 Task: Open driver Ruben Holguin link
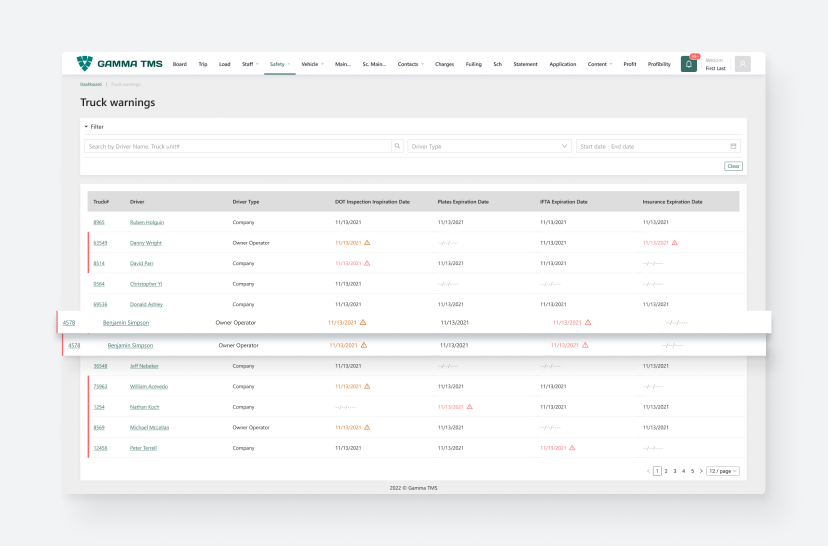(x=147, y=222)
